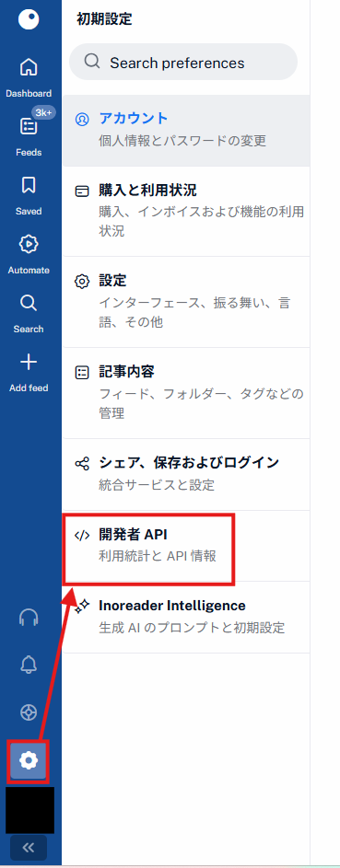Click the text 個人情報とパスワードの変更
Viewport: 340px width, 868px height.
[x=182, y=140]
